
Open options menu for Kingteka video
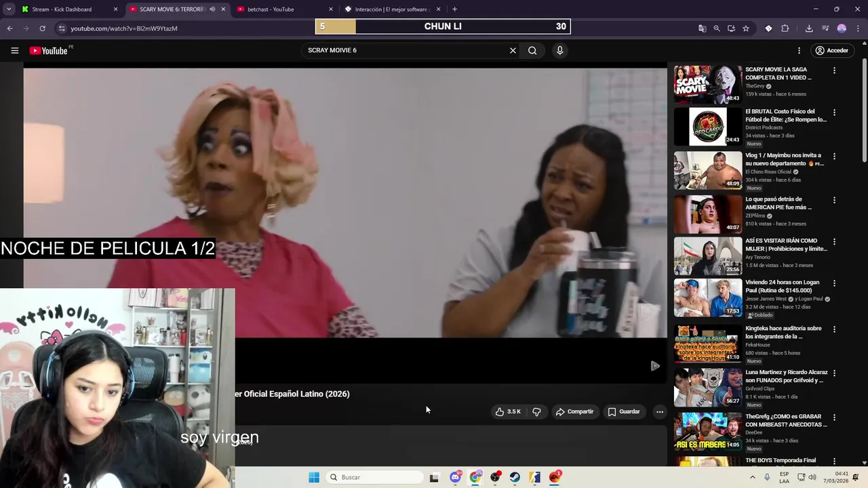834,329
